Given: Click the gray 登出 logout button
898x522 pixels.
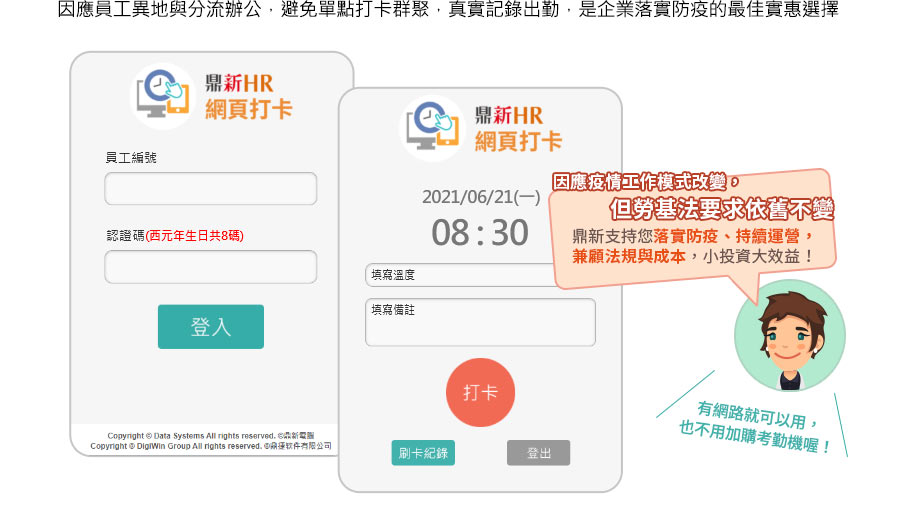Looking at the screenshot, I should 538,453.
